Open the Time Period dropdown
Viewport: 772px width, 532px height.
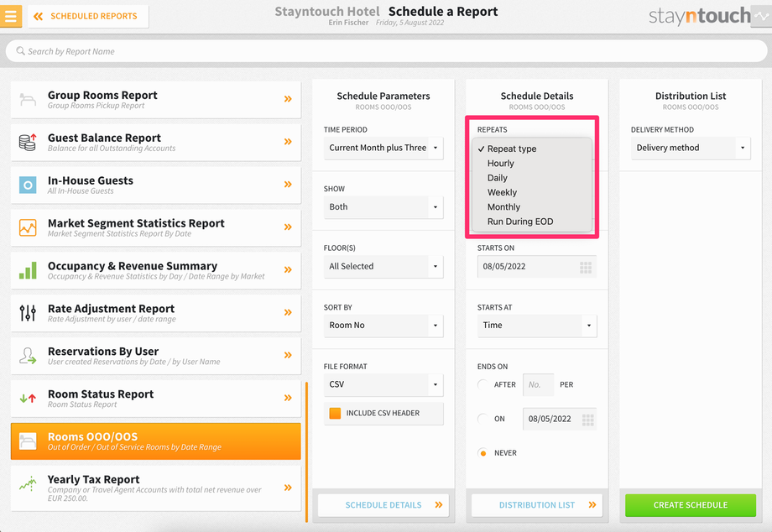[383, 149]
